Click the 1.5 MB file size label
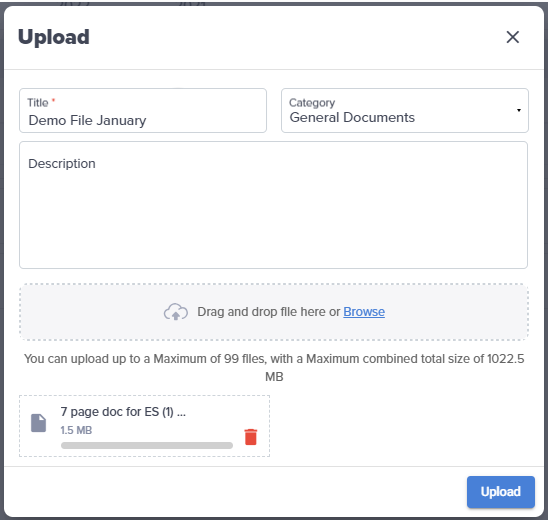The height and width of the screenshot is (520, 548). 76,430
